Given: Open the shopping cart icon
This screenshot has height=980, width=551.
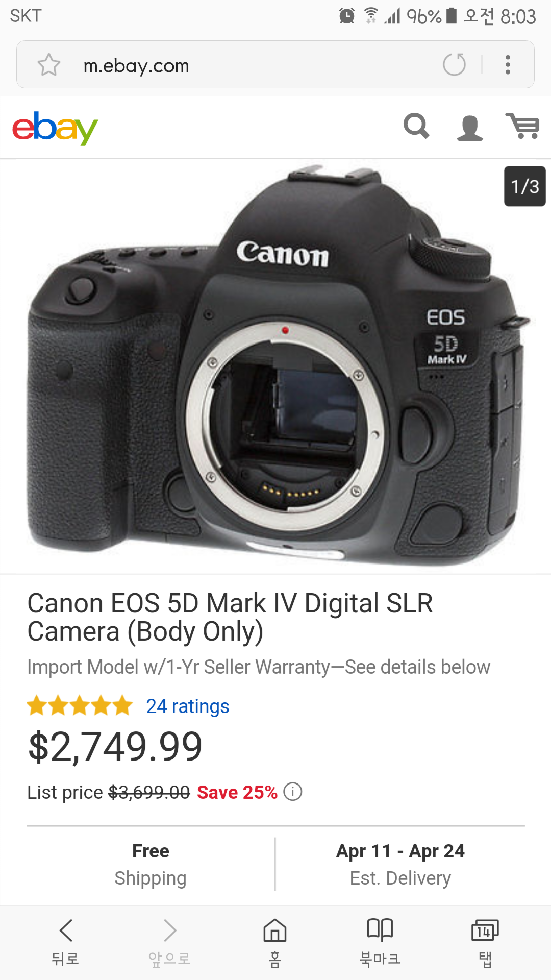Looking at the screenshot, I should click(x=522, y=126).
